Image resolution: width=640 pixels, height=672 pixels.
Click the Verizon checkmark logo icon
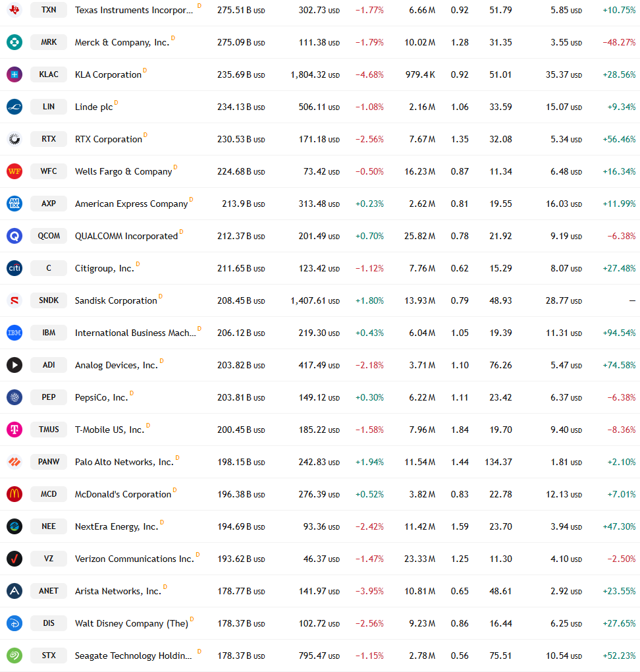tap(14, 559)
